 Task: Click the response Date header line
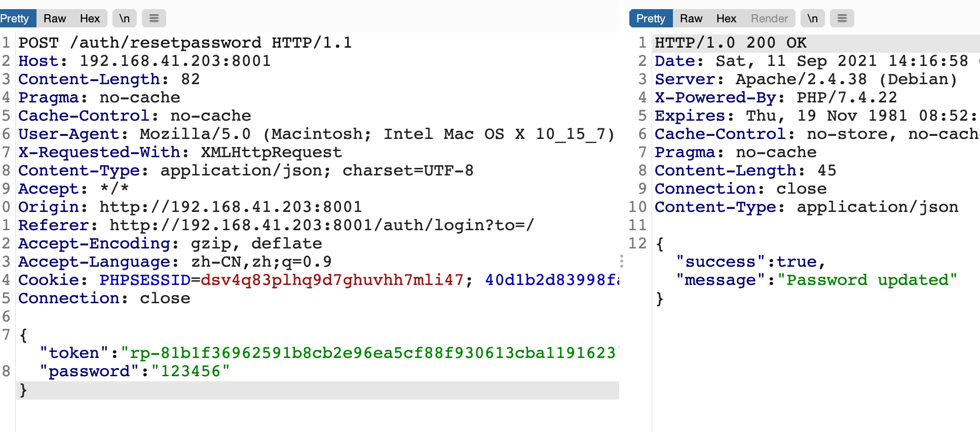817,61
